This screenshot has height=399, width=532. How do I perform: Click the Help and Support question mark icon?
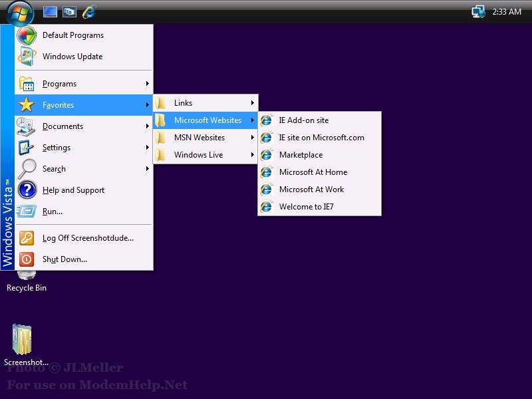click(27, 190)
